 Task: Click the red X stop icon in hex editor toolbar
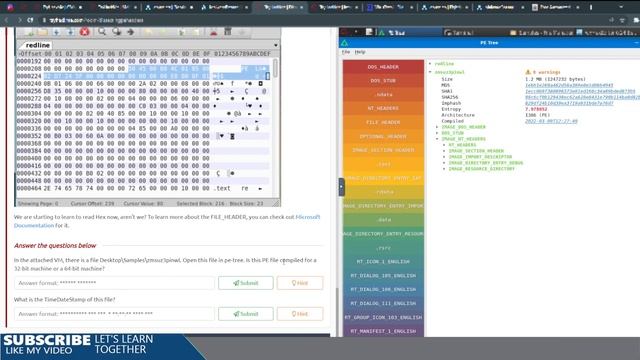click(84, 32)
